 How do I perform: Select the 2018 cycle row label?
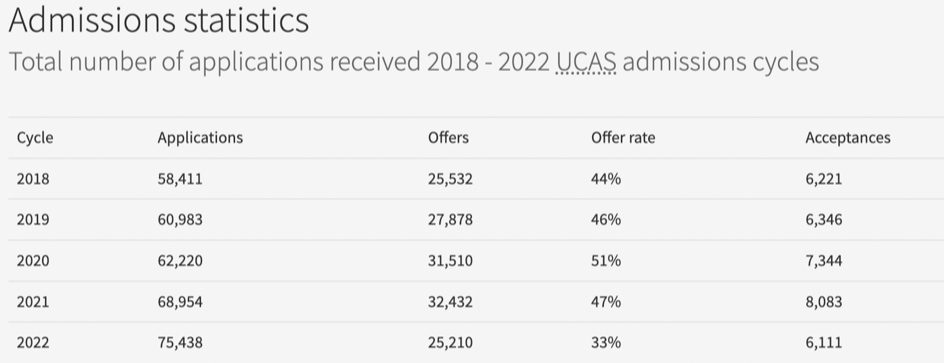pyautogui.click(x=33, y=179)
